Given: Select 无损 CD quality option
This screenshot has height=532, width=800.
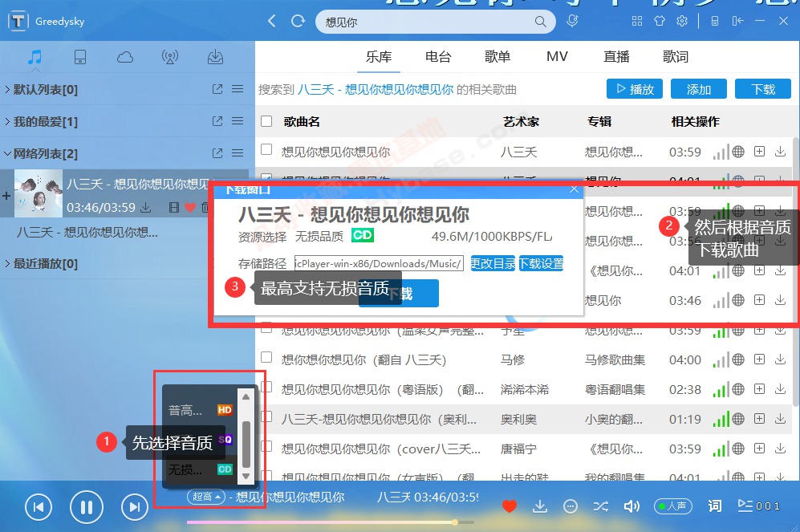Looking at the screenshot, I should pos(201,469).
